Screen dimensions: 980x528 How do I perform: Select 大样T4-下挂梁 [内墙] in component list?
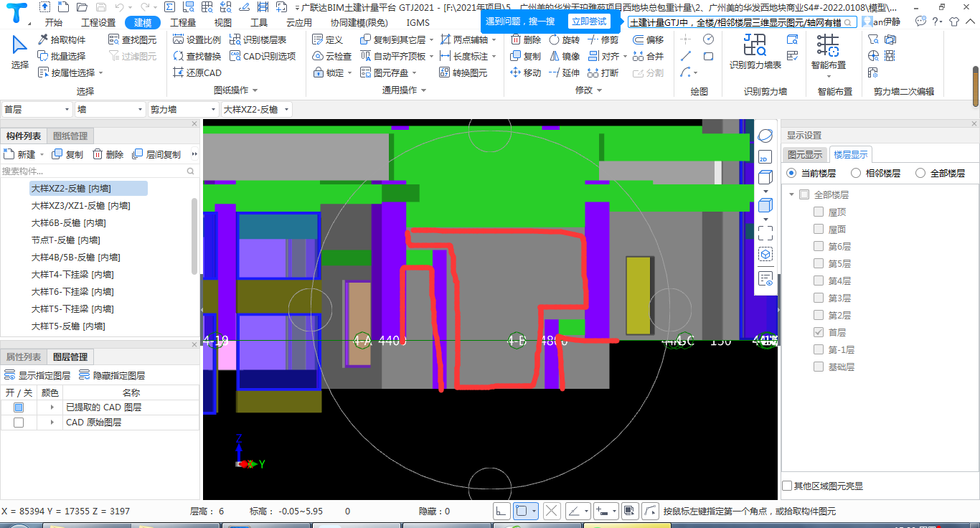click(x=72, y=274)
